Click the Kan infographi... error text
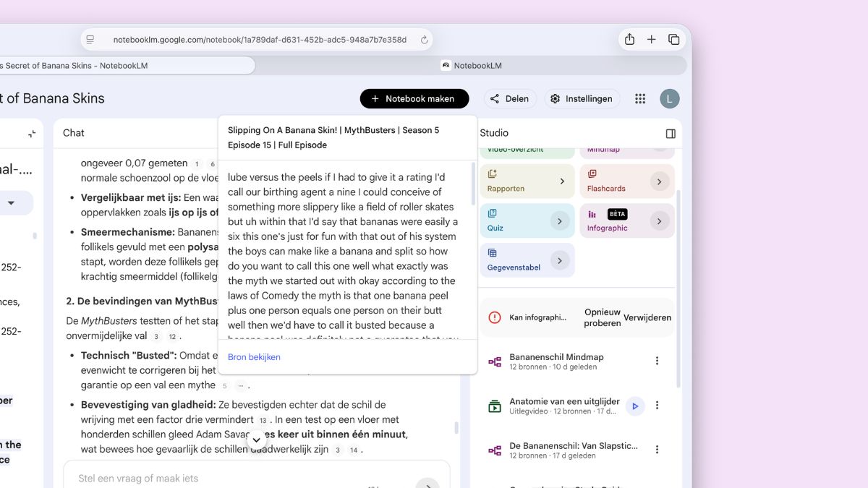The image size is (868, 488). (537, 317)
